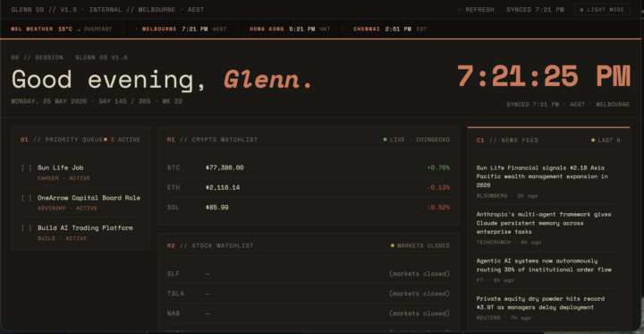Click the LIVE · COINGECKO status indicator

click(x=417, y=140)
